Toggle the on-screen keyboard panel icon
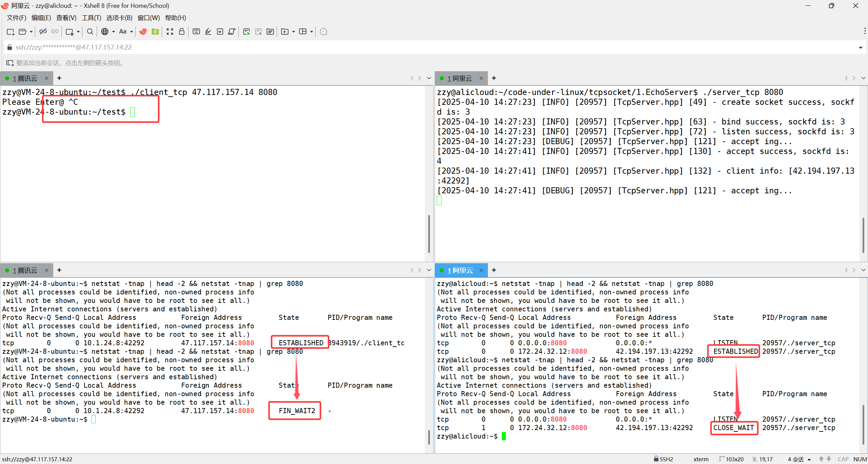Screen dimensions: 868x464 pyautogui.click(x=196, y=32)
